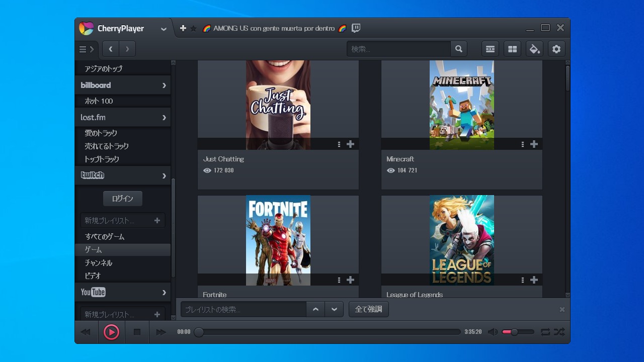Add YouTube playlist with plus icon

[x=157, y=315]
